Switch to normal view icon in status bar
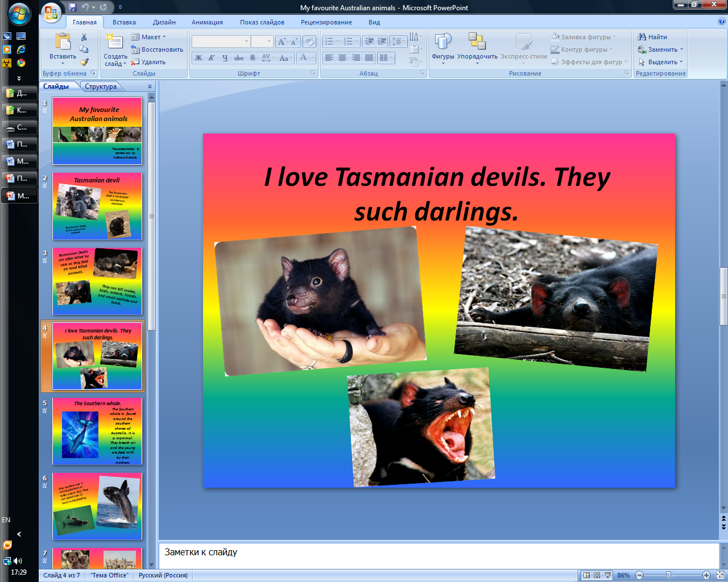This screenshot has height=582, width=728. coord(586,575)
